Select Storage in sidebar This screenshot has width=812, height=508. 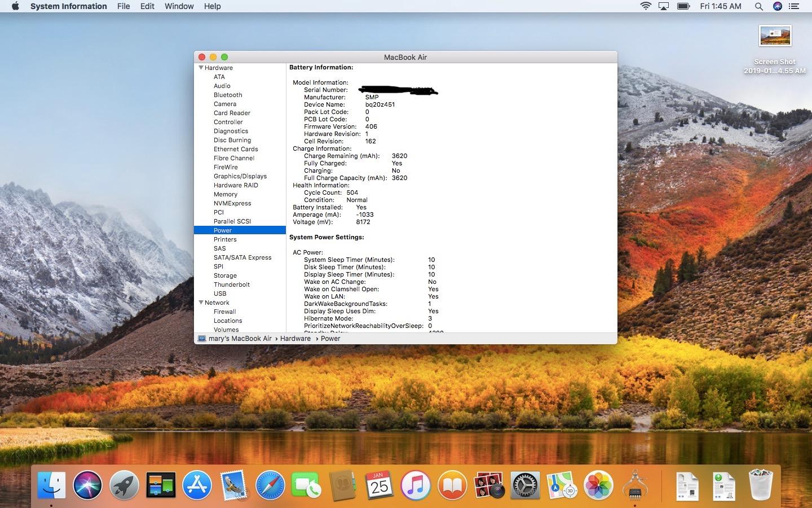coord(225,275)
